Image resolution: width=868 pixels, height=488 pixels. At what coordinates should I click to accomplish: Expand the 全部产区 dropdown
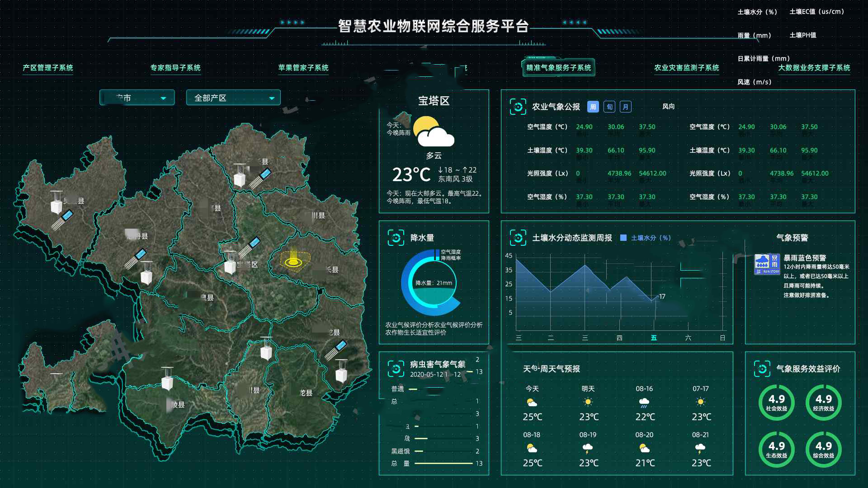233,97
